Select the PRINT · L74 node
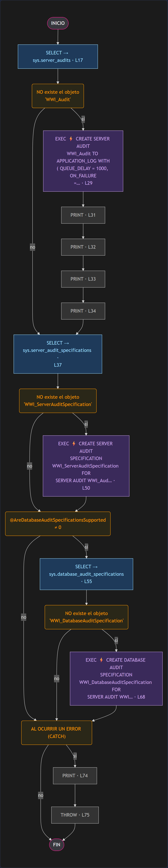168x868 pixels. pos(75,776)
